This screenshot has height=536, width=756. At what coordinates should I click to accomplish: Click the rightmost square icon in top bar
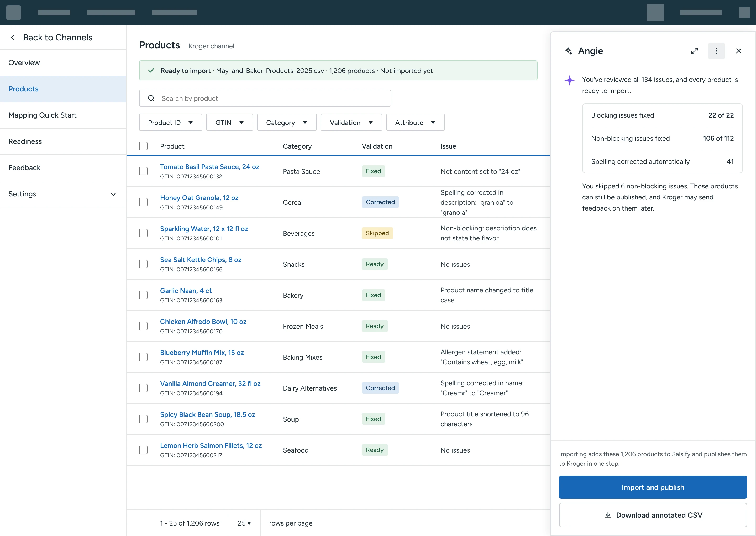(x=744, y=13)
